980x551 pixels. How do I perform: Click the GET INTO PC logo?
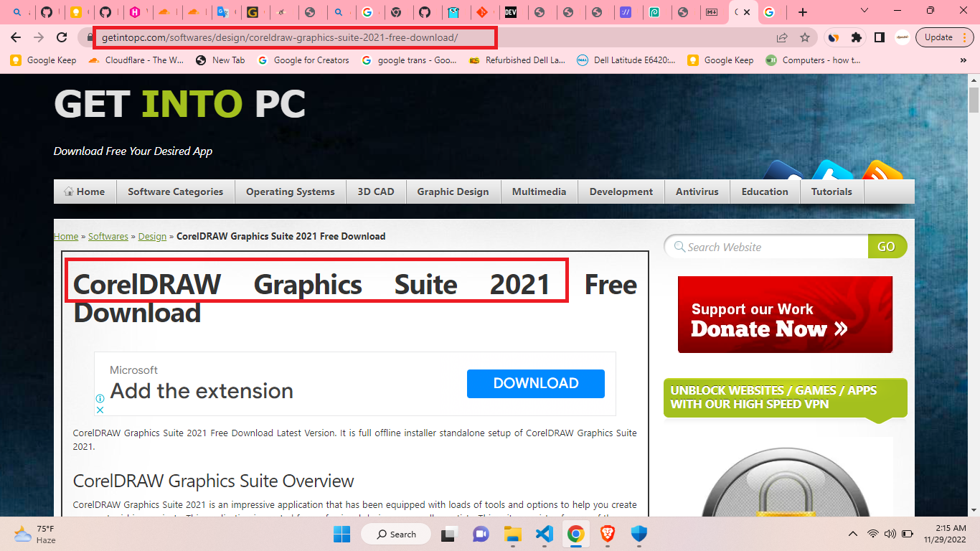point(180,104)
